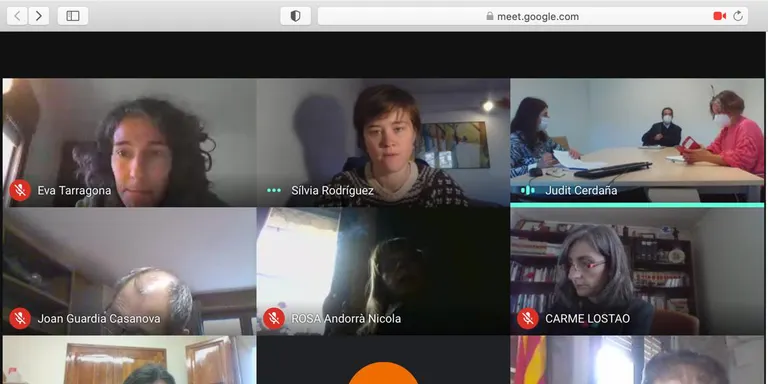768x384 pixels.
Task: Reload the page with the refresh icon
Action: coord(738,16)
